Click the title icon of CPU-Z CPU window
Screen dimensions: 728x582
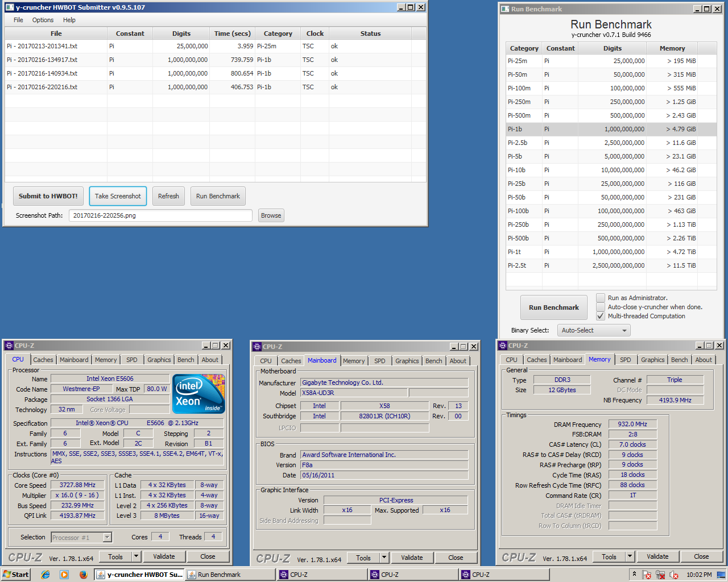click(9, 346)
